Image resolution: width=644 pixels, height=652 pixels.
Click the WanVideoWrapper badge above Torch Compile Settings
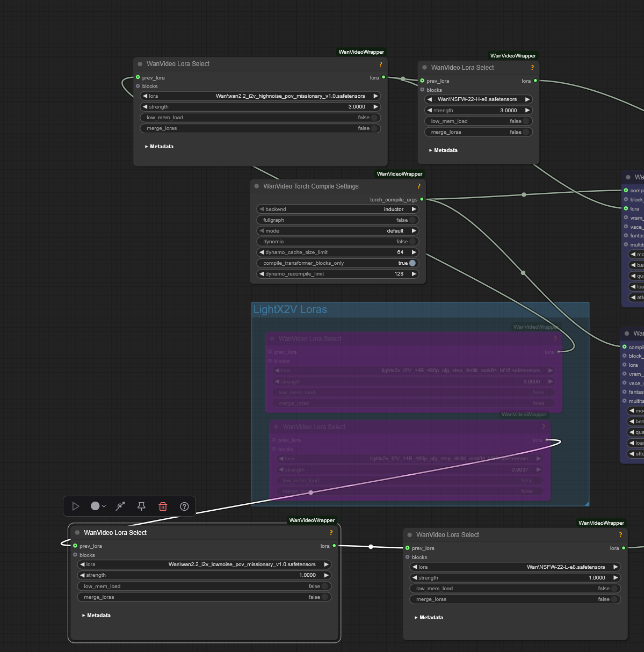399,174
